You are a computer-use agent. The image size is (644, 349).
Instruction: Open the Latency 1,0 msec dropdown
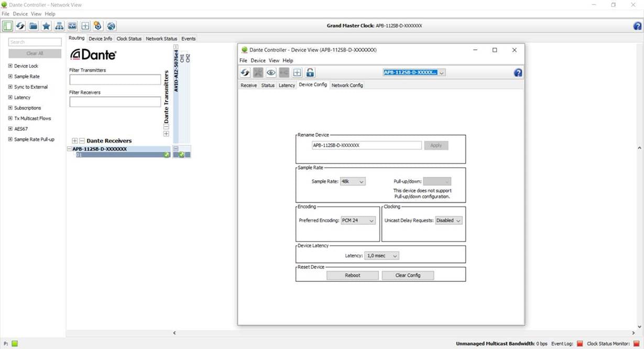pos(382,256)
